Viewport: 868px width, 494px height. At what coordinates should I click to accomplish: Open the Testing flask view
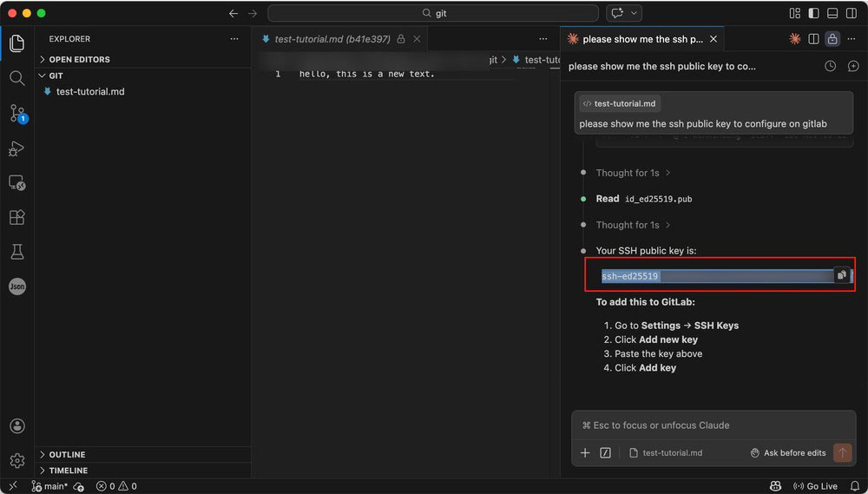[16, 252]
